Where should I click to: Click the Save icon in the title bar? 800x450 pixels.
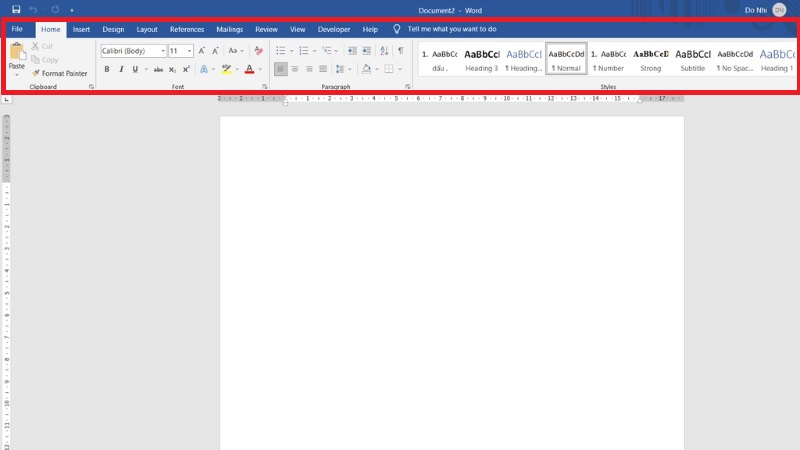click(x=16, y=10)
